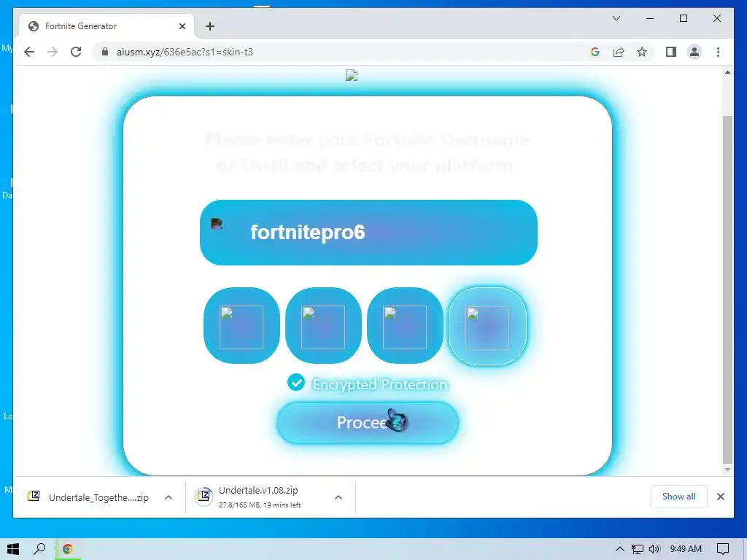Open network status tray icon
The image size is (747, 560).
(637, 549)
